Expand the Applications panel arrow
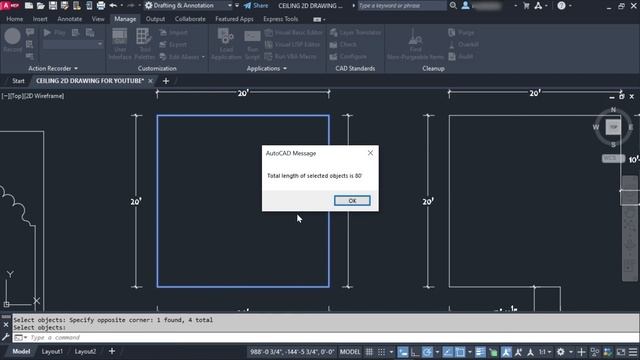 (285, 69)
